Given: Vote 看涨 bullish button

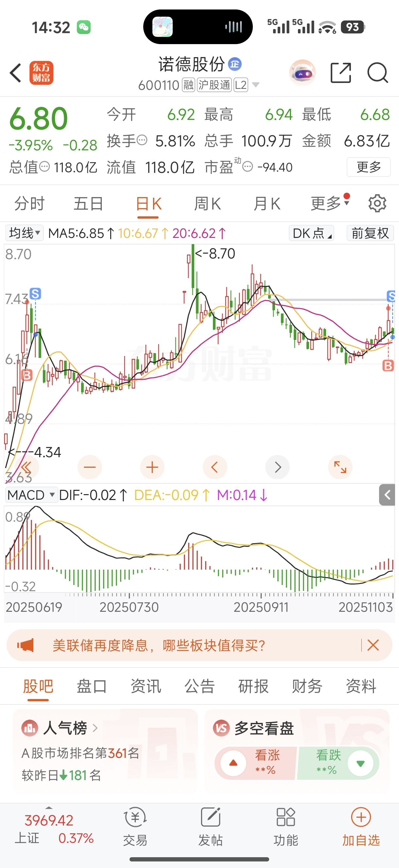Looking at the screenshot, I should pos(256,763).
